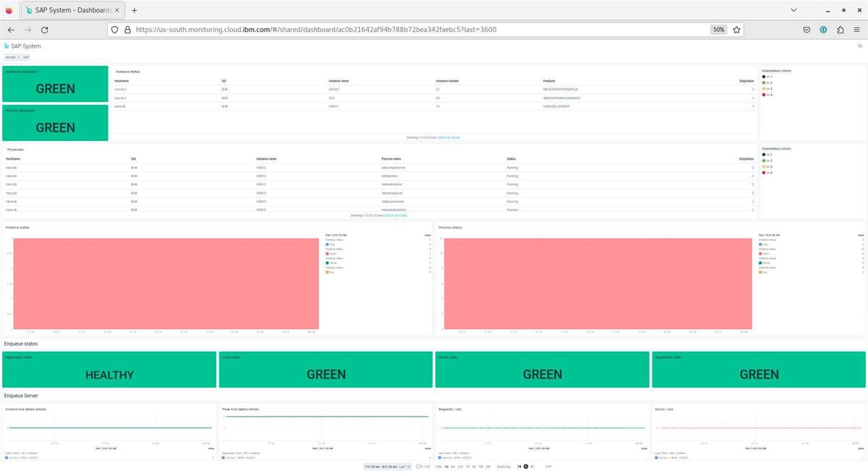Image resolution: width=868 pixels, height=473 pixels.
Task: Click the IBM Monitoring logo beside SAP System
Action: point(7,46)
